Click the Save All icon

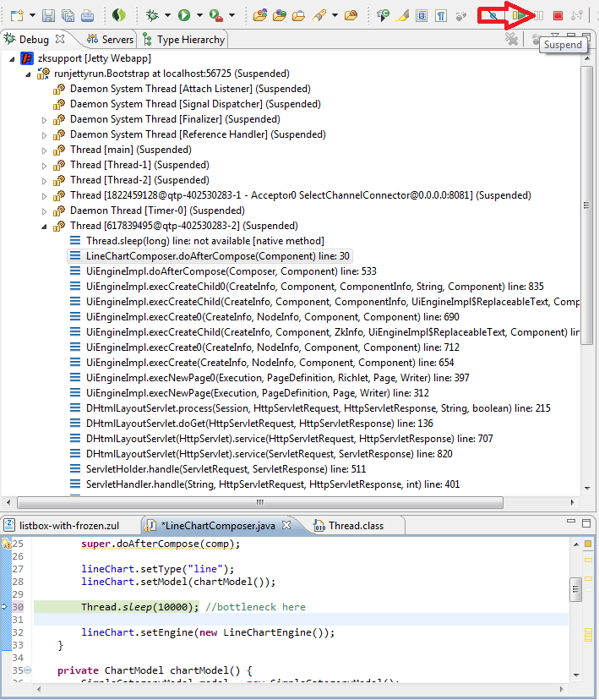coord(68,15)
